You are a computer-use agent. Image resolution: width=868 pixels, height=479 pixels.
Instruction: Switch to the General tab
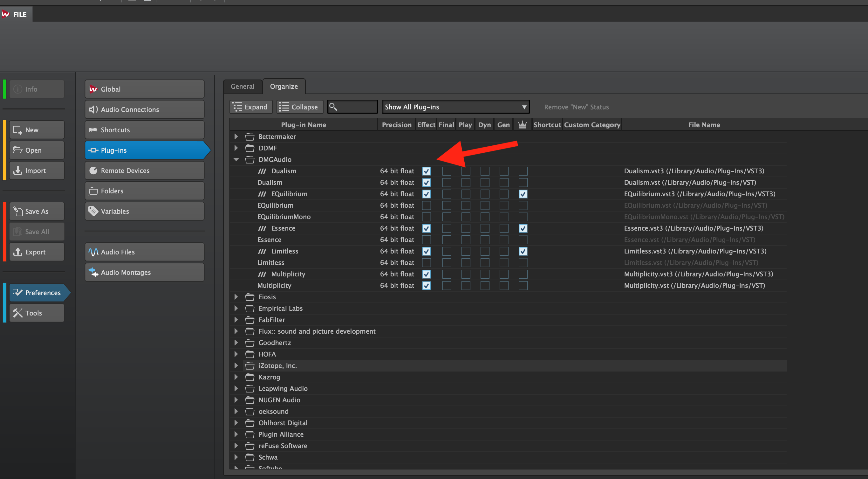pos(242,86)
